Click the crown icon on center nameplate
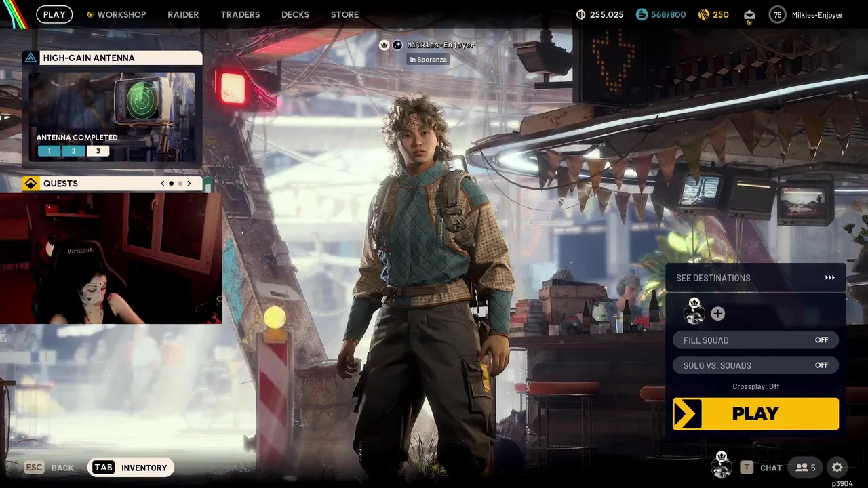The image size is (868, 488). click(384, 45)
